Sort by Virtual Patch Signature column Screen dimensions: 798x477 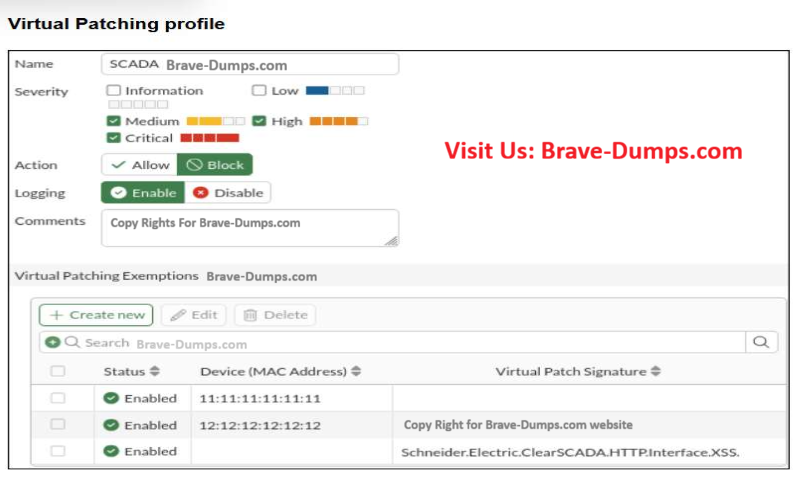655,371
